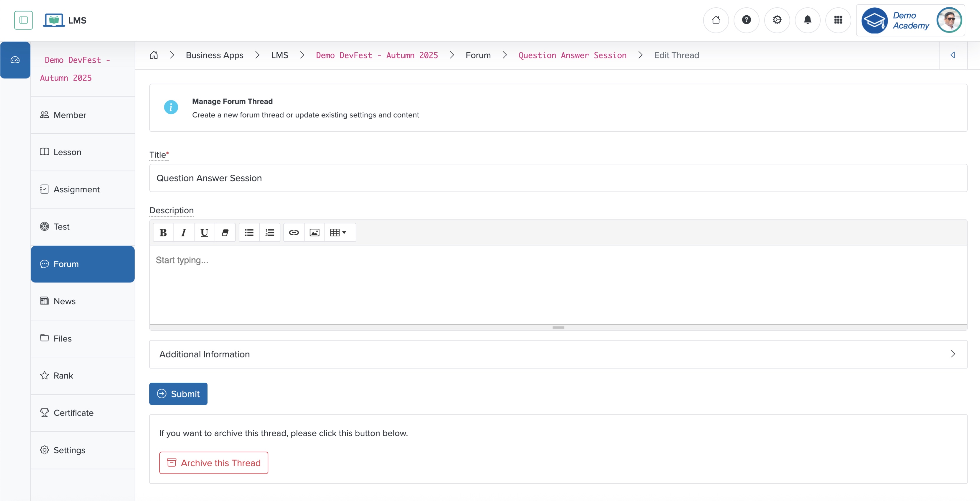The width and height of the screenshot is (980, 501).
Task: Submit the forum thread form
Action: (178, 393)
